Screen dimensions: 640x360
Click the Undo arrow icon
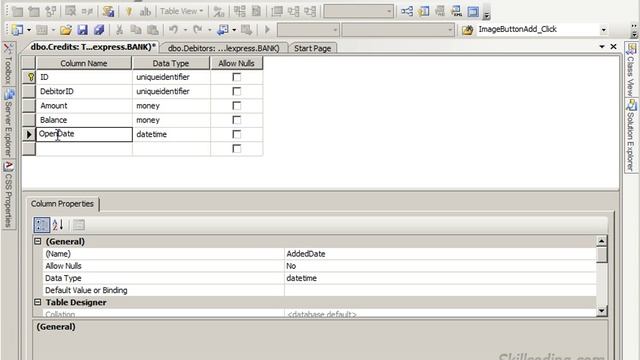coord(173,29)
